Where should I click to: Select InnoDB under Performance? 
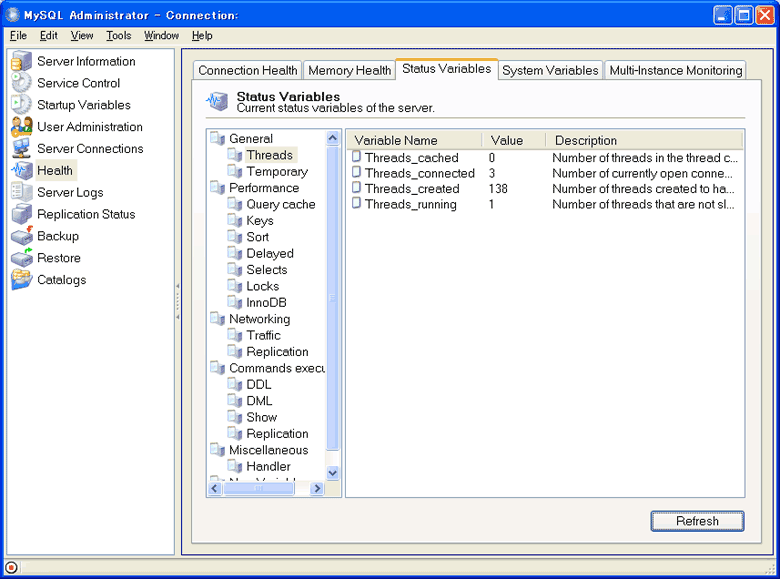[x=266, y=302]
